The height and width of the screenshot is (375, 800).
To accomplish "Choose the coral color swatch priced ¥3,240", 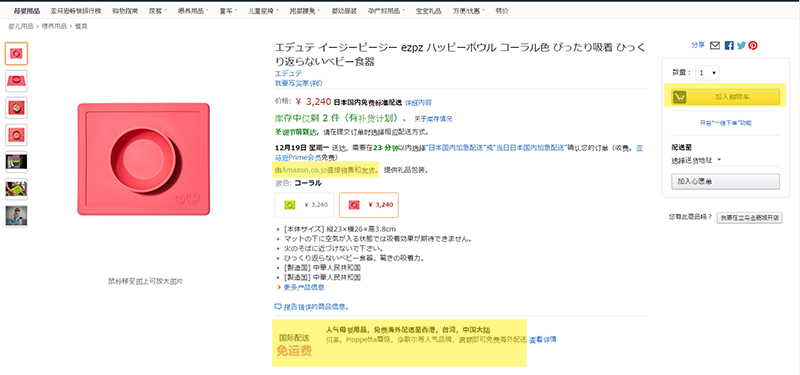I will [x=369, y=205].
